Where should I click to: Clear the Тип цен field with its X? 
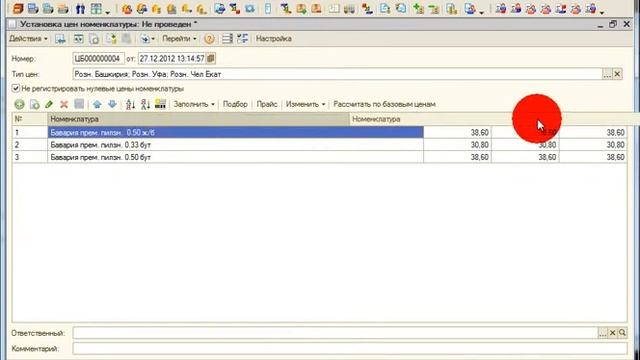point(617,74)
